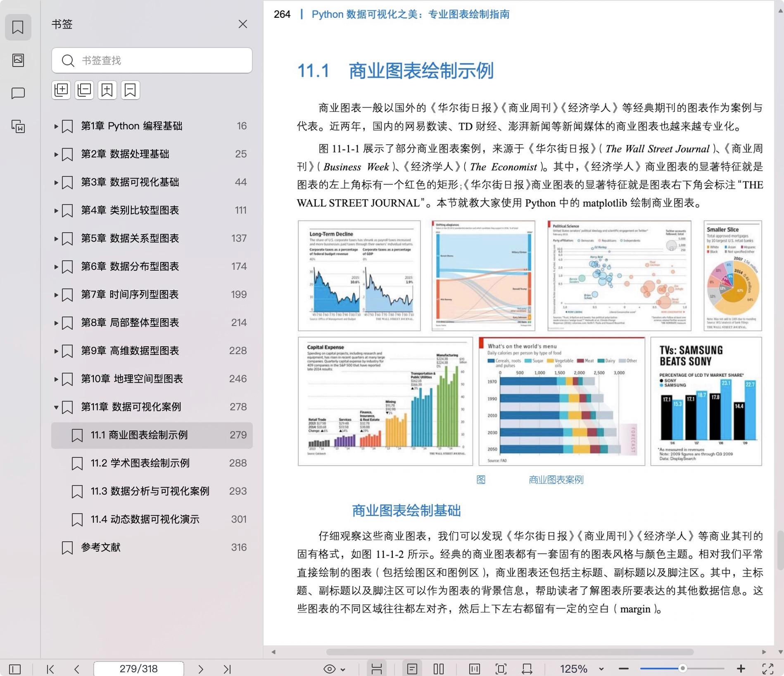Click the magnifier icon in bookmark search
The image size is (784, 676).
pyautogui.click(x=67, y=61)
